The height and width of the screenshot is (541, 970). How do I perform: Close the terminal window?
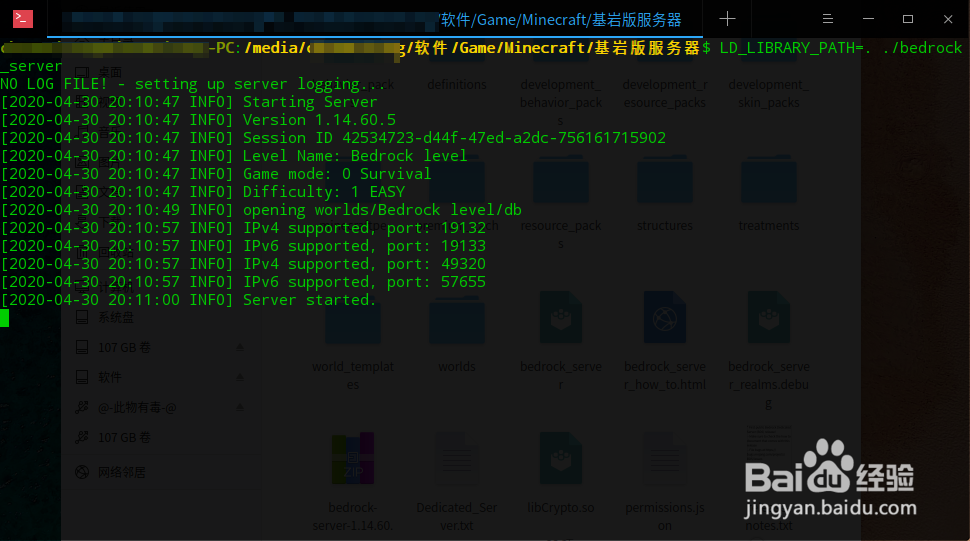[x=948, y=19]
